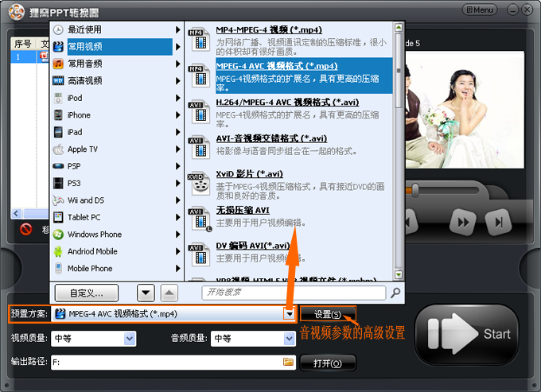Viewport: 541px width, 392px height.
Task: Expand the iPhone submenu arrow
Action: click(x=177, y=114)
